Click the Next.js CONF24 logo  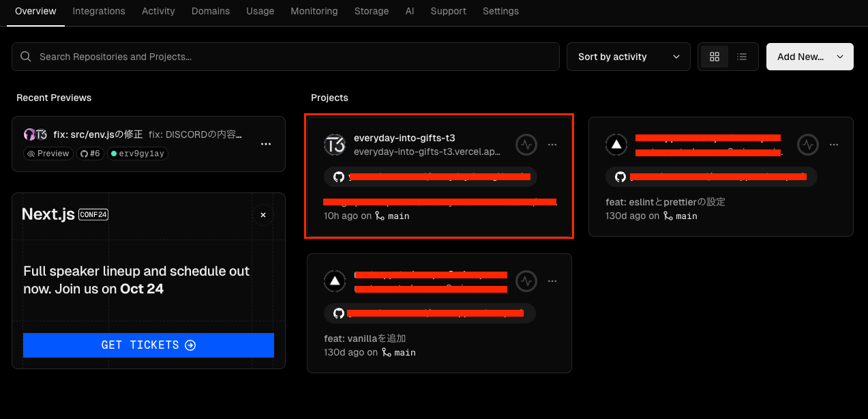(x=65, y=214)
